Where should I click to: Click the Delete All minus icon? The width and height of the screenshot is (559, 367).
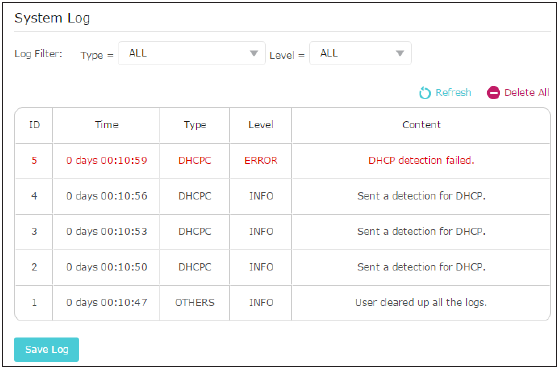[x=493, y=93]
